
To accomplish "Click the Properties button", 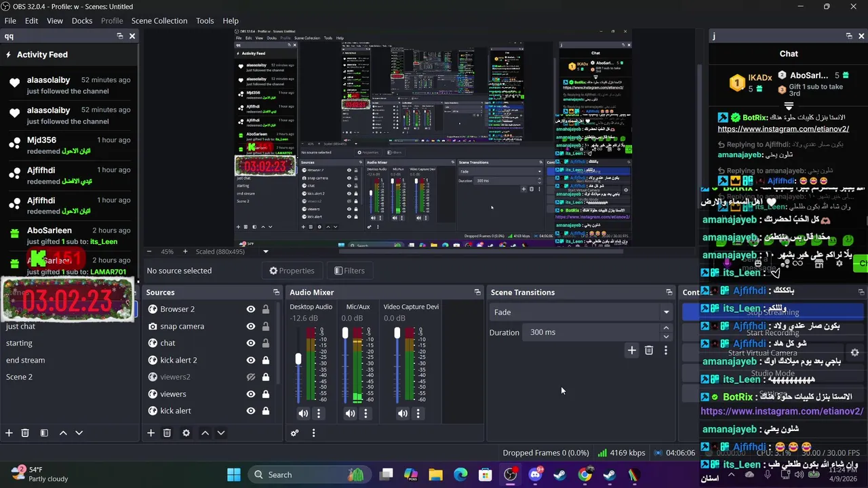I will 292,270.
